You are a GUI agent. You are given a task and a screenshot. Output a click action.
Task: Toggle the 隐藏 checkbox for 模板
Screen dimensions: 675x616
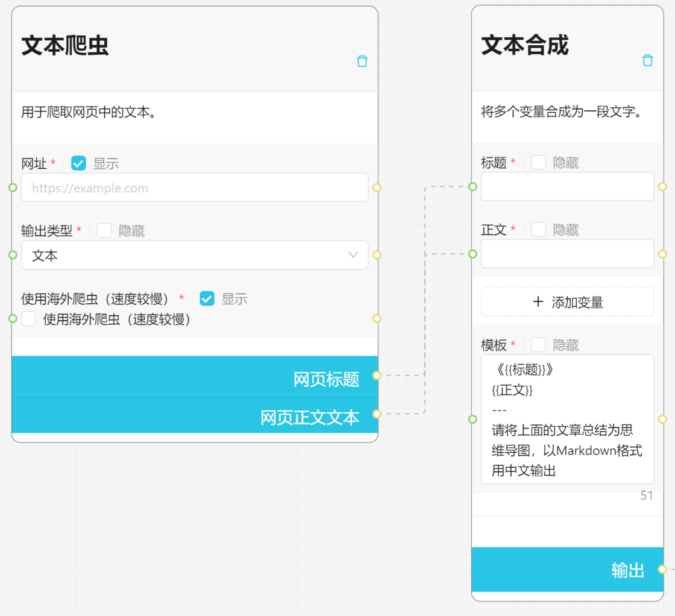538,345
